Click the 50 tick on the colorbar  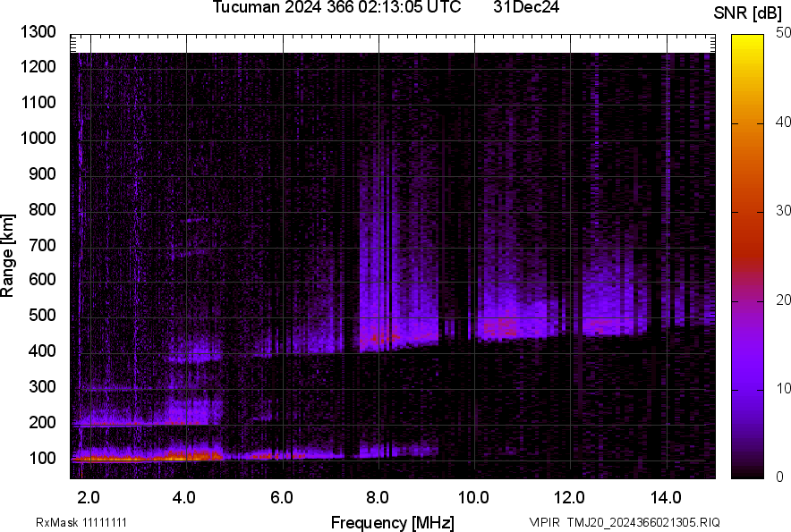[784, 33]
